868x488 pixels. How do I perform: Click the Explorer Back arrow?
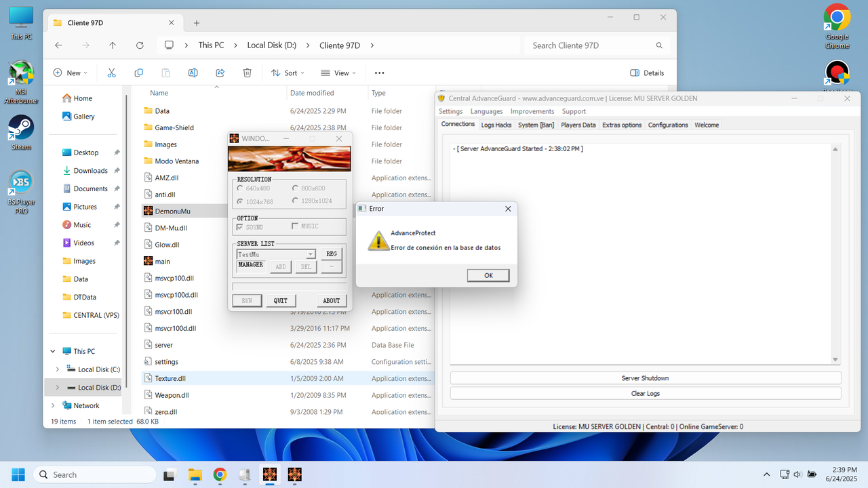click(58, 45)
